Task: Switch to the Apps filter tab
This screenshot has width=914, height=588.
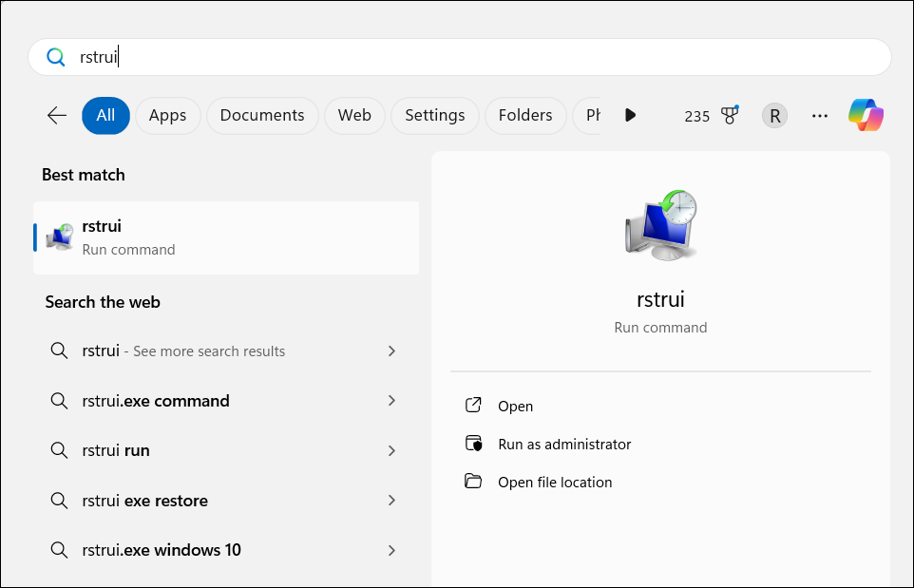Action: (x=167, y=115)
